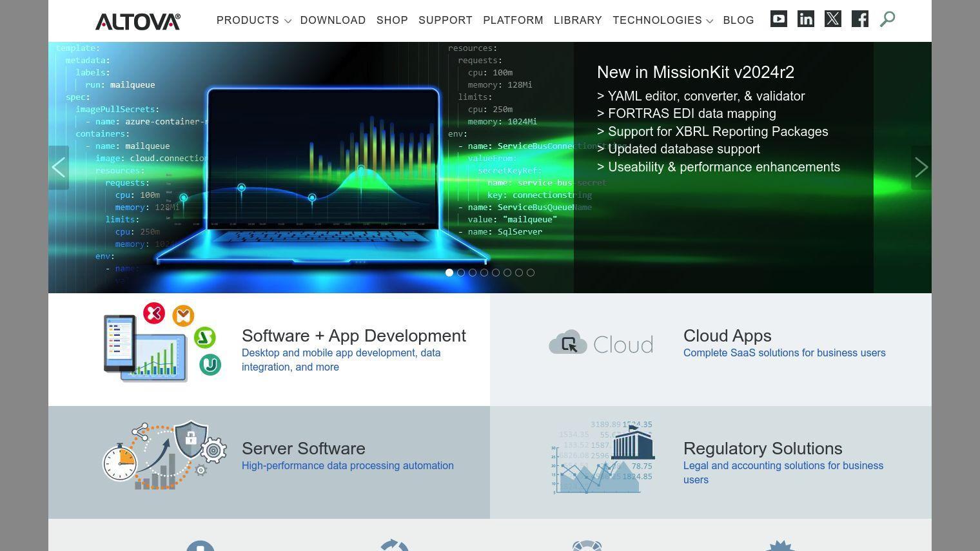Open Software + App Development heading
The width and height of the screenshot is (980, 551).
pos(354,336)
